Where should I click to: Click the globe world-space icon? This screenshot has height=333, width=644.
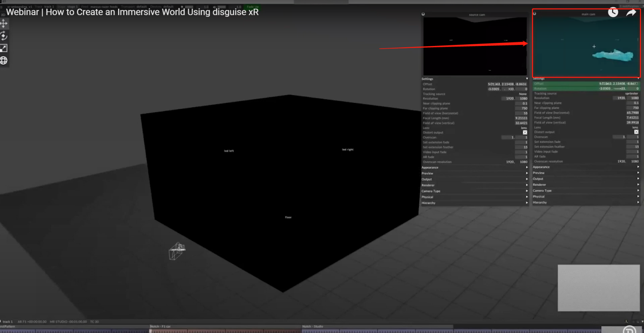[x=4, y=60]
